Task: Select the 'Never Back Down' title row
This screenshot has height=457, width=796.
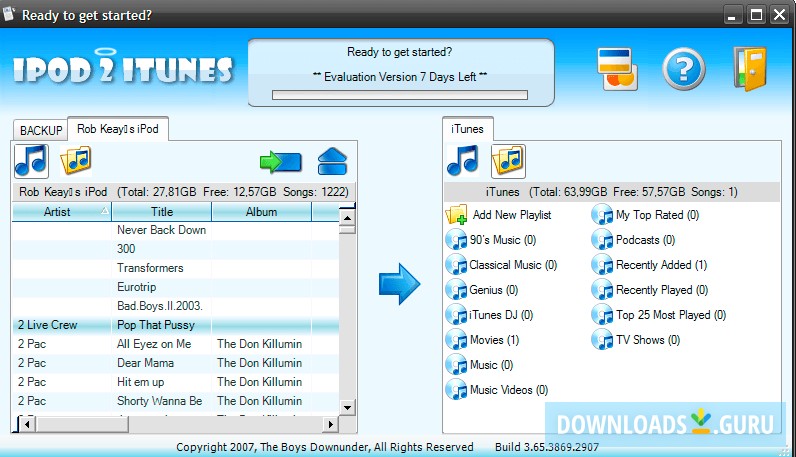Action: (x=161, y=230)
